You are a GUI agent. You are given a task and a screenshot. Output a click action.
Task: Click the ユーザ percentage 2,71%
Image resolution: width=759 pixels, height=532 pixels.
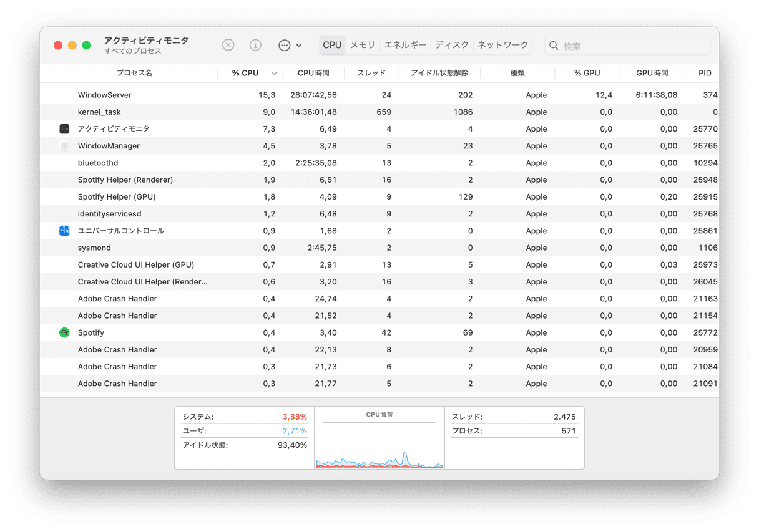coord(295,431)
